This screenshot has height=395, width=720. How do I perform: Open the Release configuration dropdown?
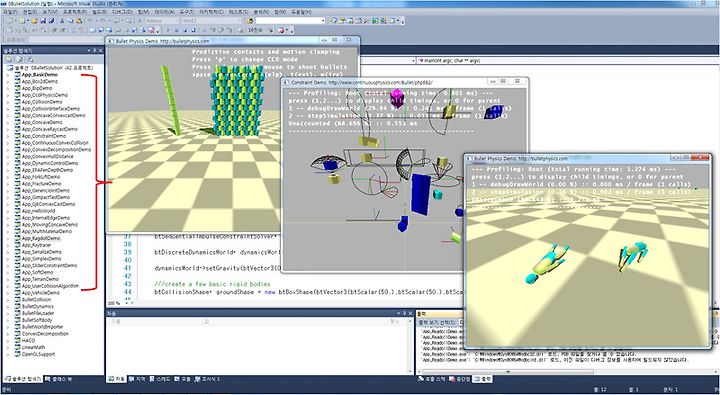coord(162,21)
